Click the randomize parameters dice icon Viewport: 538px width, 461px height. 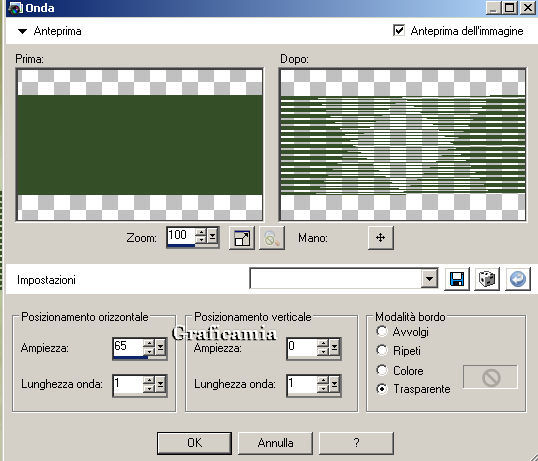pos(487,279)
